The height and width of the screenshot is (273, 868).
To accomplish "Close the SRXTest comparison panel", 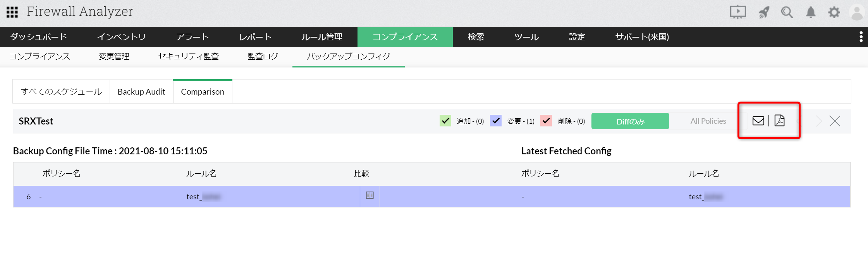I will [835, 121].
